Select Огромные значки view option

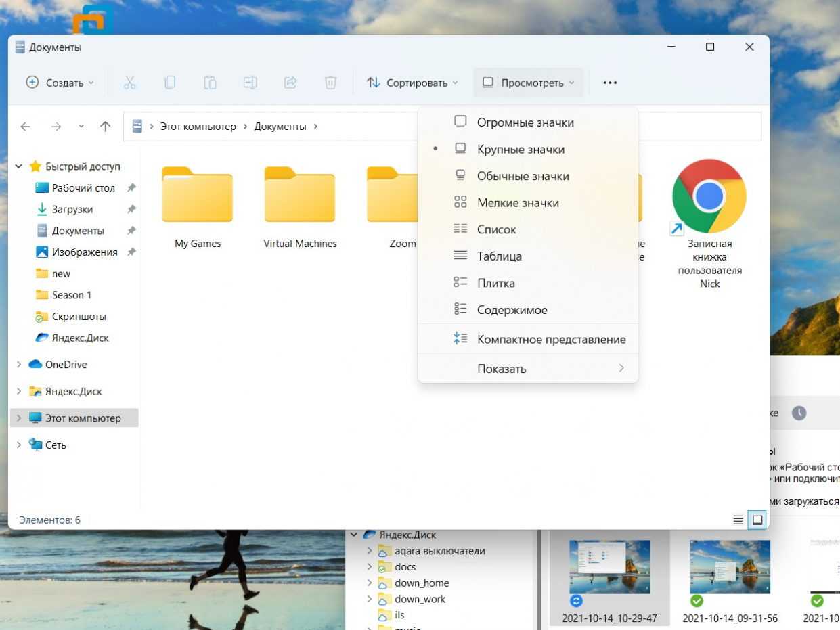click(x=525, y=122)
